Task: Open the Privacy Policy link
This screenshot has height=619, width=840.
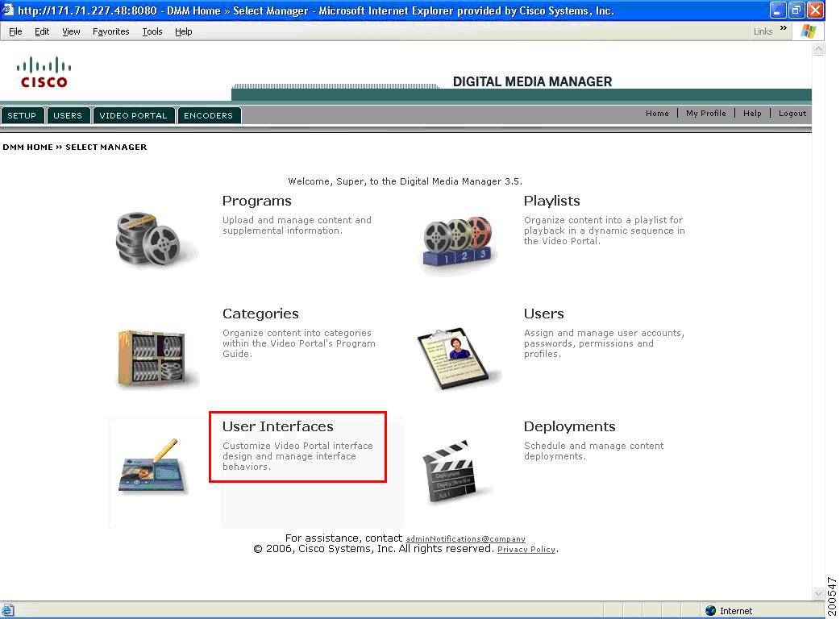Action: tap(526, 550)
